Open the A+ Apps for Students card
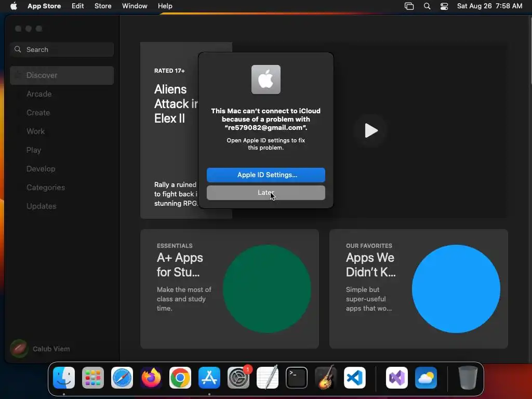The height and width of the screenshot is (399, 532). [229, 289]
